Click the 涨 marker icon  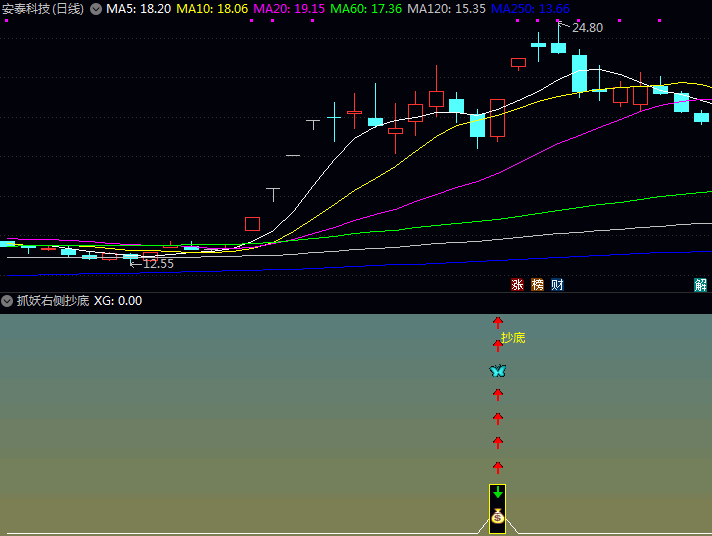click(518, 285)
